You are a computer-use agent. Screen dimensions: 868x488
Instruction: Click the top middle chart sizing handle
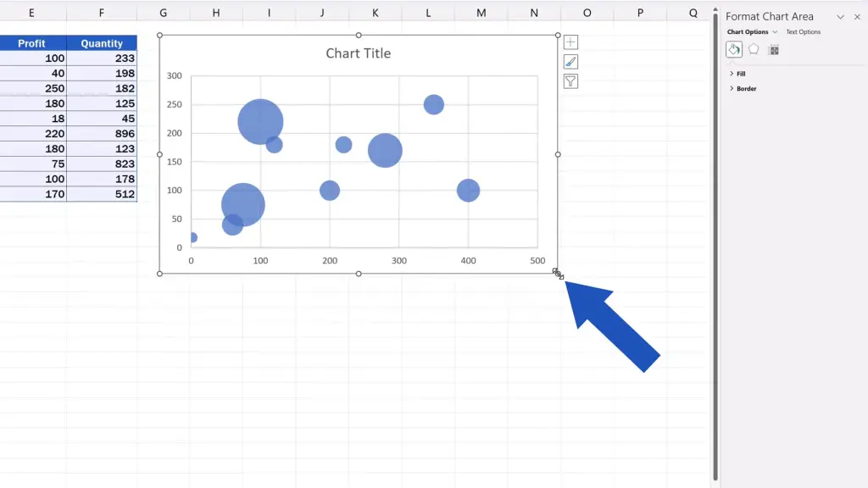(359, 36)
